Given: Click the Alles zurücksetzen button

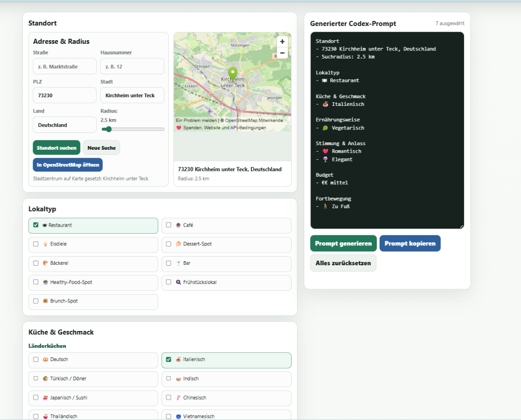Looking at the screenshot, I should click(343, 263).
